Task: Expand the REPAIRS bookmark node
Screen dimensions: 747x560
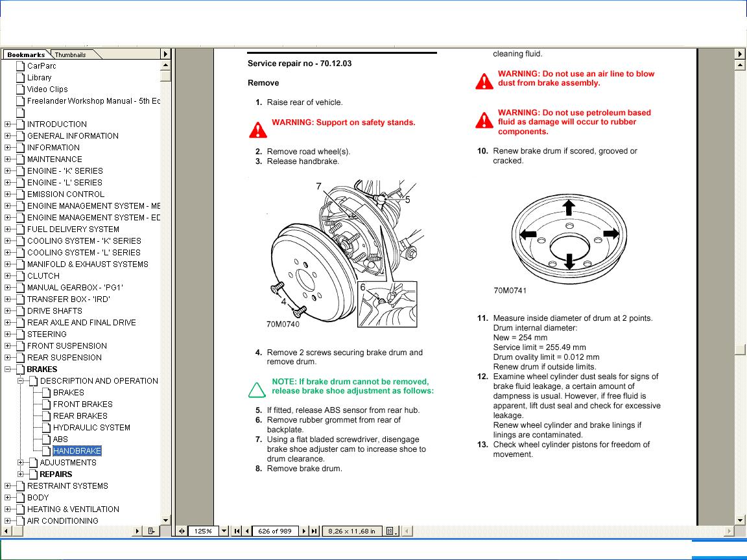Action: click(x=21, y=474)
